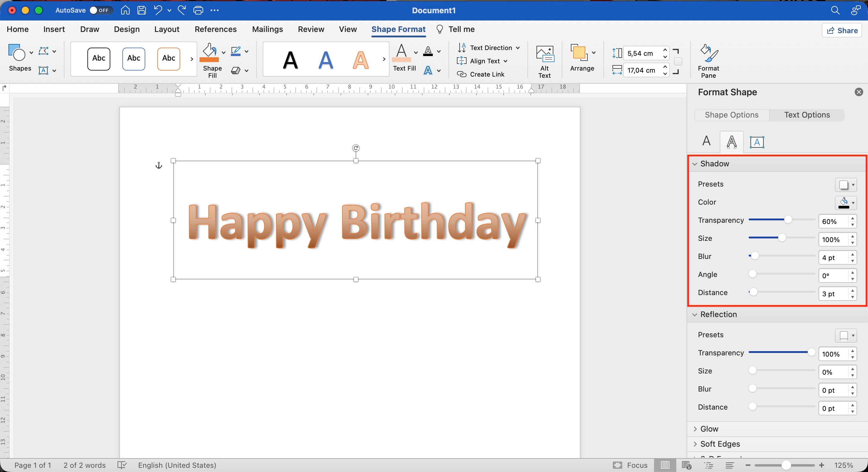The image size is (868, 472).
Task: Click the Shadow Transparency slider handle
Action: (x=788, y=220)
